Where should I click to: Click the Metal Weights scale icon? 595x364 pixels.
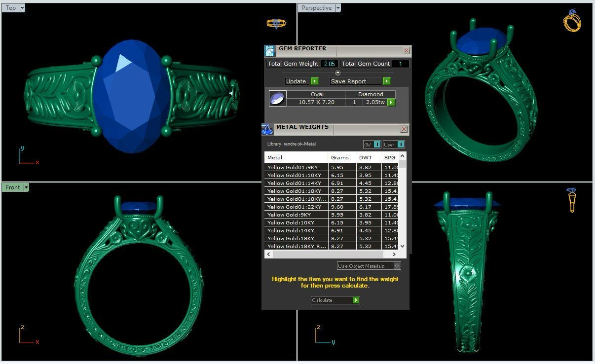pos(267,129)
